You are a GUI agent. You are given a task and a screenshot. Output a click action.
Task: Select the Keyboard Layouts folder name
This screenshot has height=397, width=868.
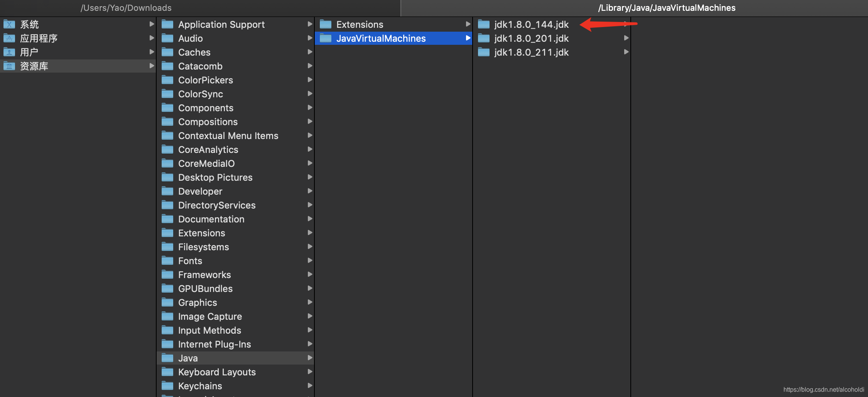[x=217, y=372]
